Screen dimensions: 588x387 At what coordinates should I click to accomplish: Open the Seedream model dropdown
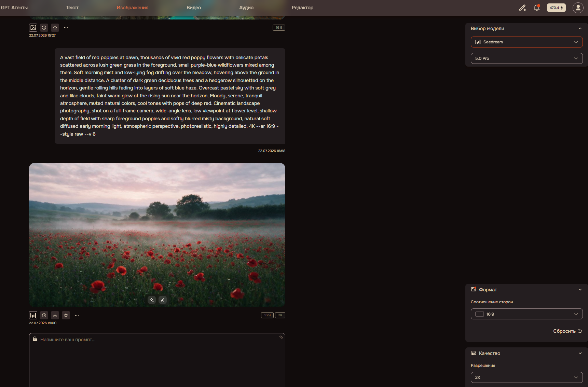[527, 42]
